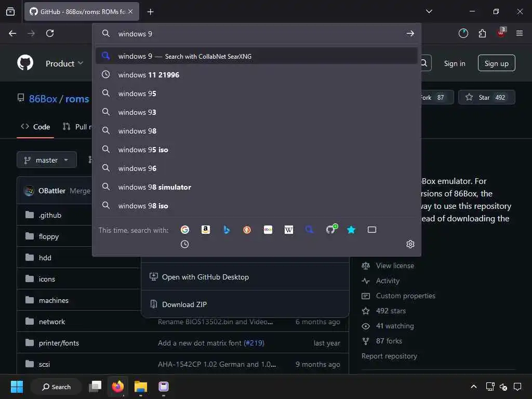Open the floppy folder
532x399 pixels.
tap(48, 236)
